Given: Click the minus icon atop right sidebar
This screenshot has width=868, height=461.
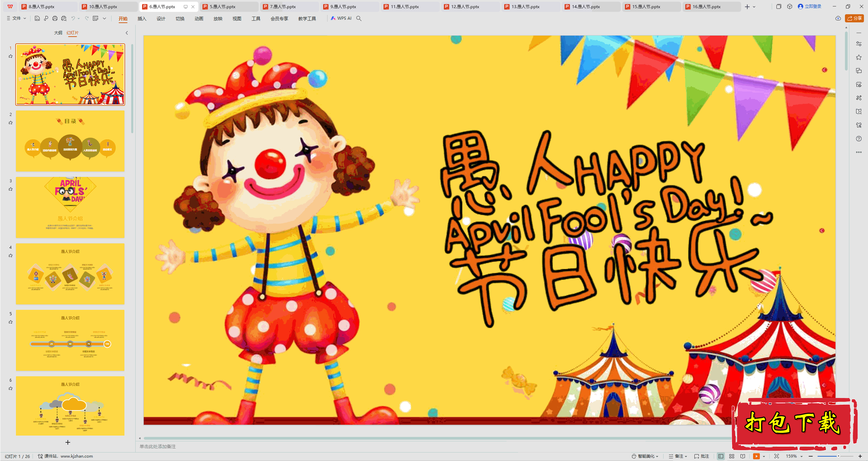Looking at the screenshot, I should (859, 33).
